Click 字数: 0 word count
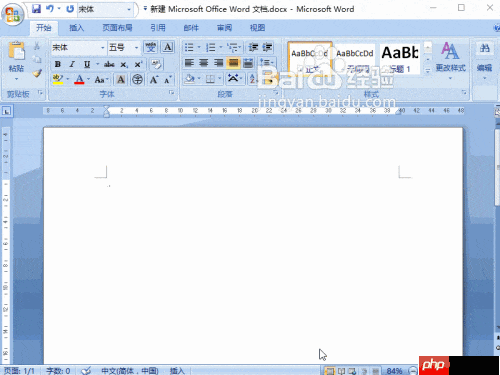 point(58,371)
